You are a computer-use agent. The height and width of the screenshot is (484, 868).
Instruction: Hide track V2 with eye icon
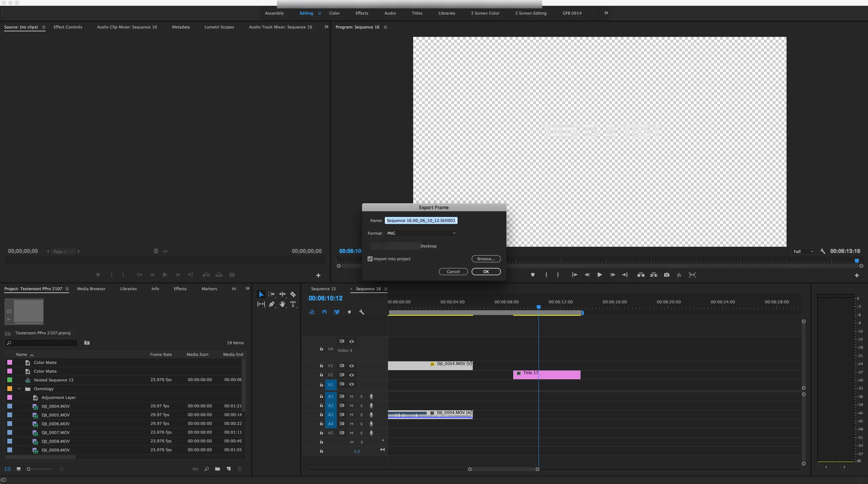point(351,375)
